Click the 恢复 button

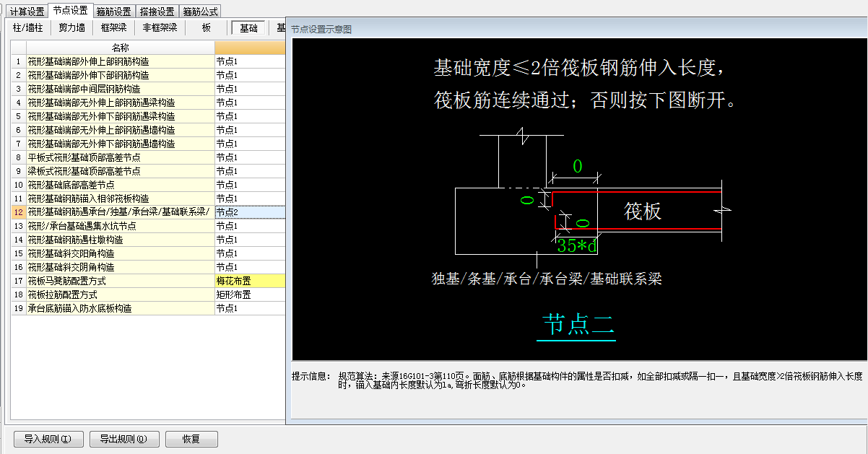(191, 439)
